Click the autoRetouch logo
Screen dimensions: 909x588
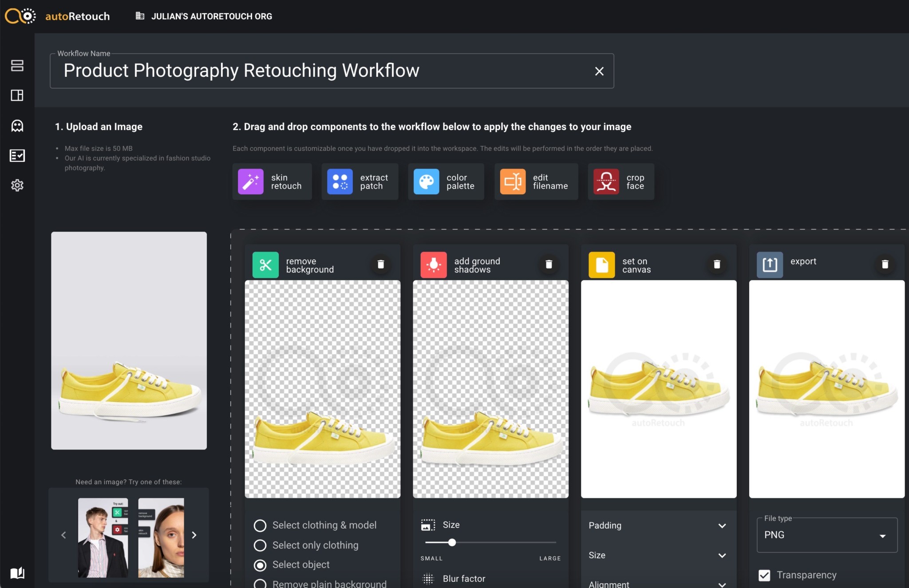[57, 16]
